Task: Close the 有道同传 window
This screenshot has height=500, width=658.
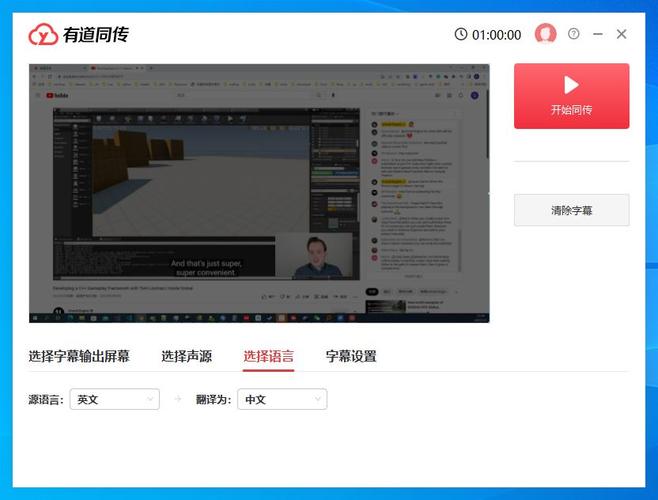Action: [x=621, y=34]
